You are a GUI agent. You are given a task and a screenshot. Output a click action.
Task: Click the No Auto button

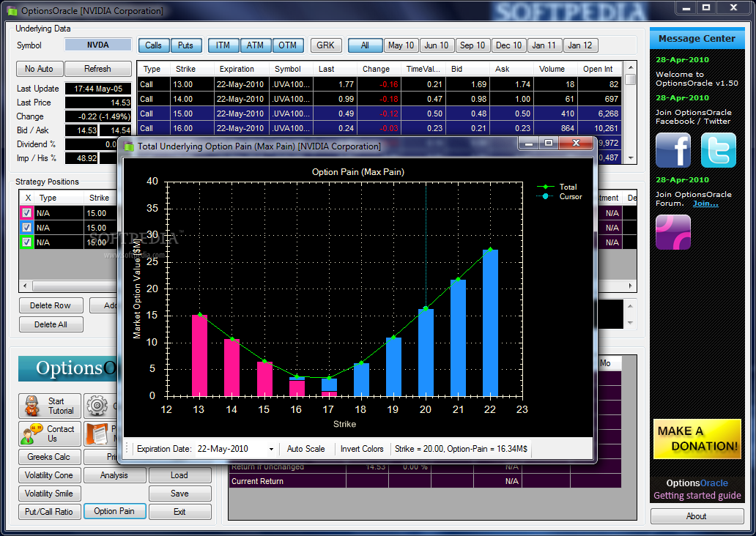[x=40, y=69]
